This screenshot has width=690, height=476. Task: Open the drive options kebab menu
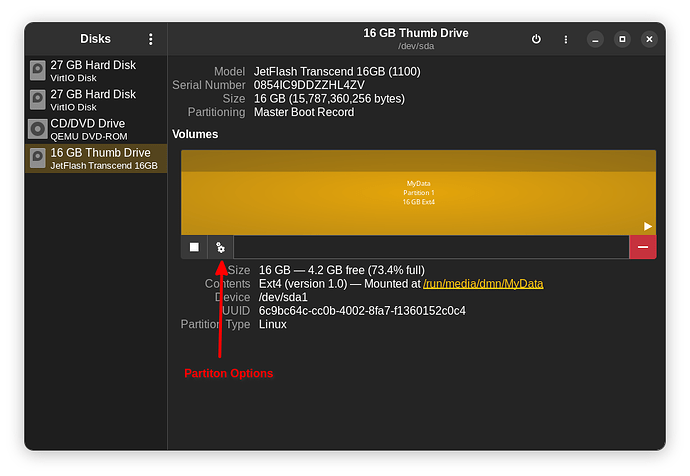tap(565, 40)
